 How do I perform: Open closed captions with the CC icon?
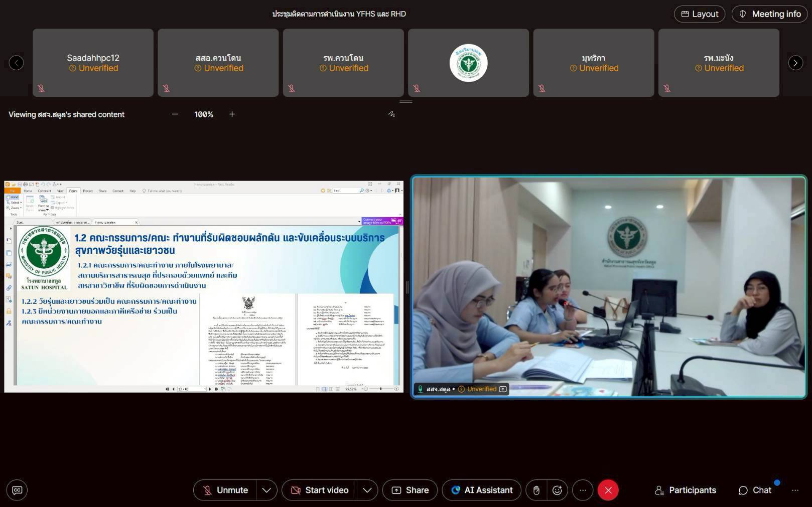tap(17, 490)
